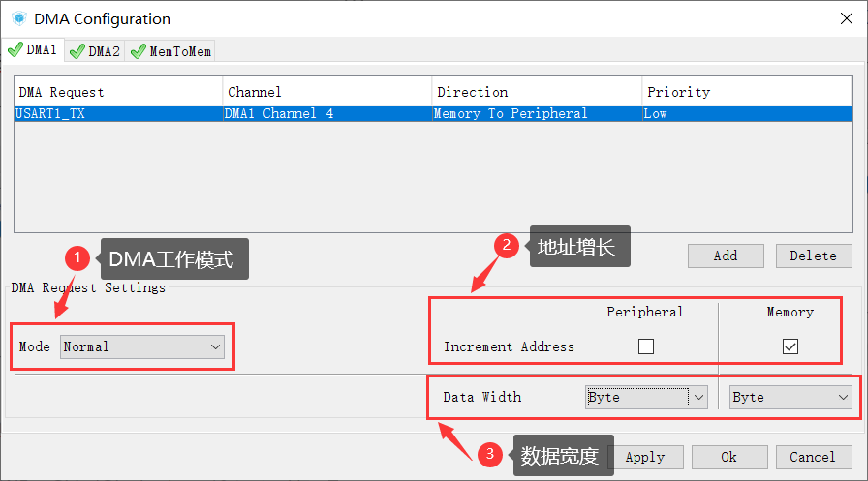This screenshot has width=868, height=481.
Task: Click the DMA1 Channel 4 cell
Action: (x=327, y=114)
